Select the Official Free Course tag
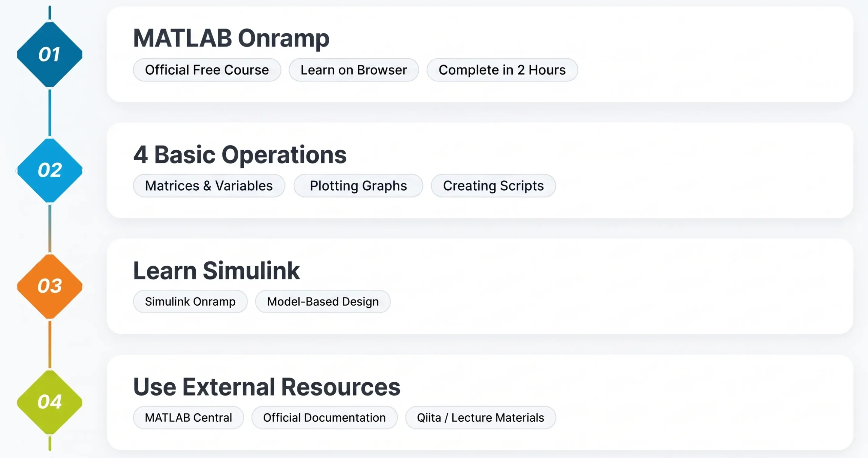This screenshot has width=868, height=458. [x=207, y=70]
